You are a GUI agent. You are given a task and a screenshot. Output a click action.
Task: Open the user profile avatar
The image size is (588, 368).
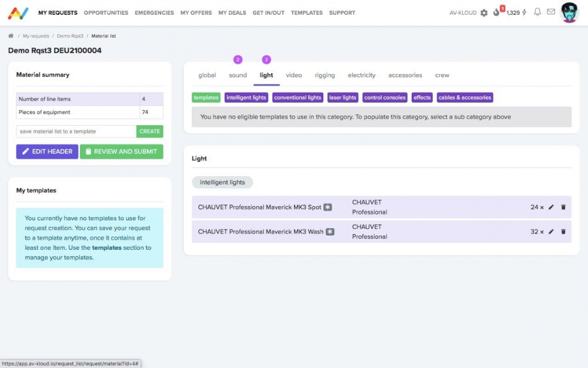569,13
